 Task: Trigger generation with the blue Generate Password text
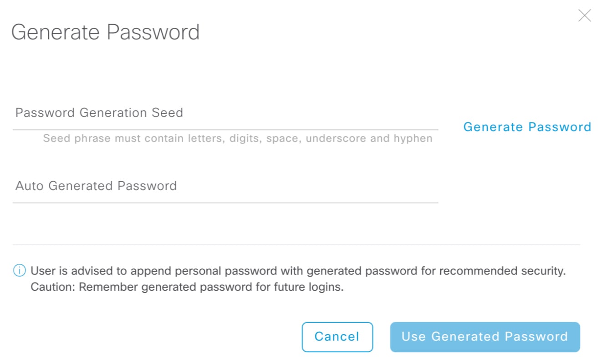click(527, 127)
